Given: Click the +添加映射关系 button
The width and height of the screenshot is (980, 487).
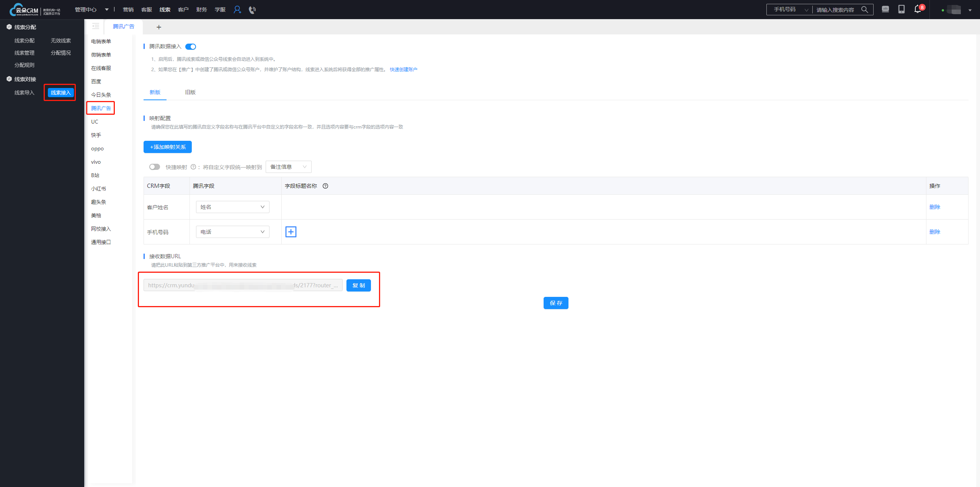Looking at the screenshot, I should (168, 147).
